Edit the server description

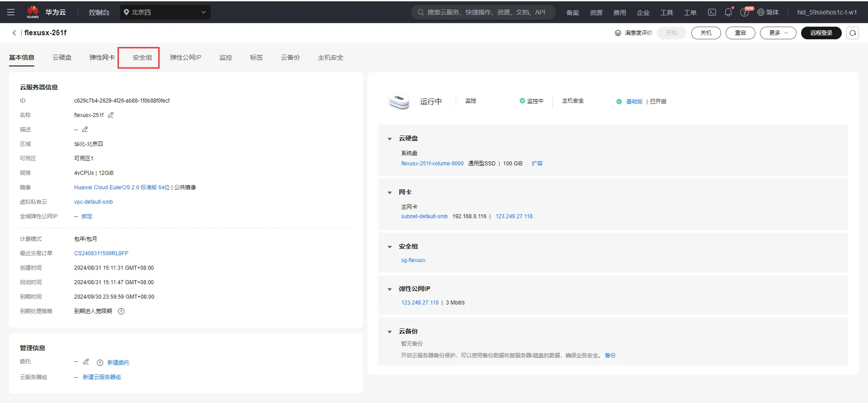(x=85, y=129)
